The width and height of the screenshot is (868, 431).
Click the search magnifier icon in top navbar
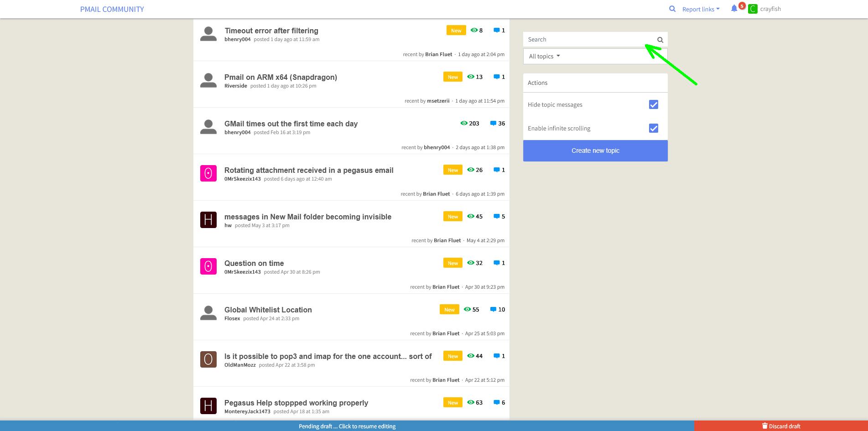coord(672,9)
